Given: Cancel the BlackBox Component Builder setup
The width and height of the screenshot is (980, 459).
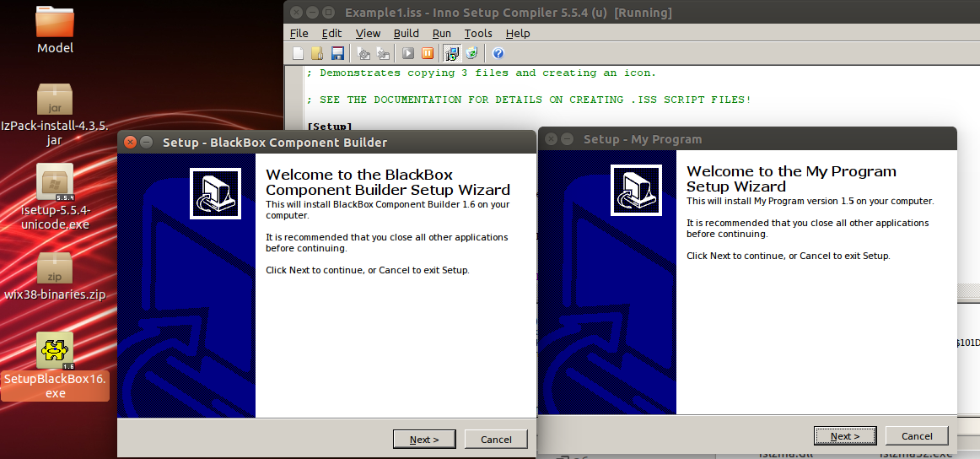Looking at the screenshot, I should 496,439.
